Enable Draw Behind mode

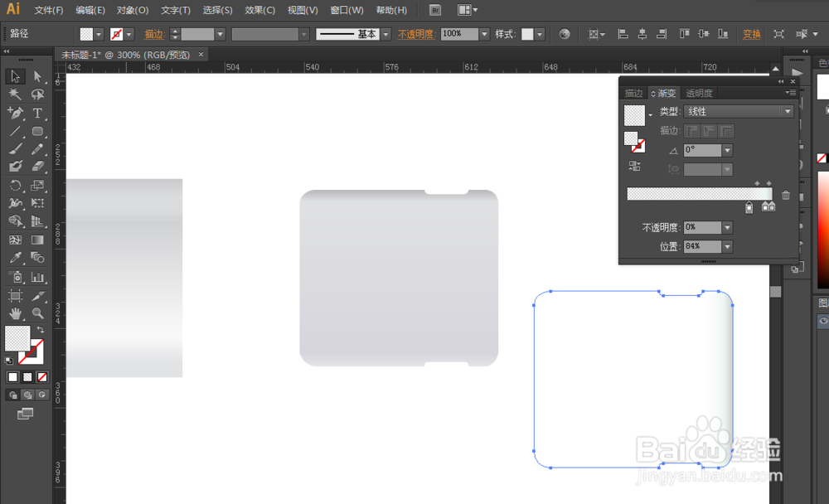point(27,395)
